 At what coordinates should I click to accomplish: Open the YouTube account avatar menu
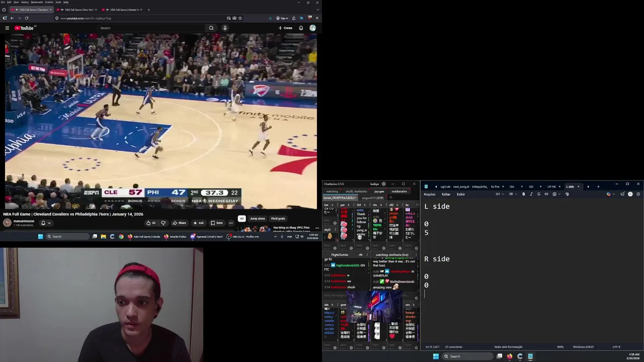(x=312, y=28)
